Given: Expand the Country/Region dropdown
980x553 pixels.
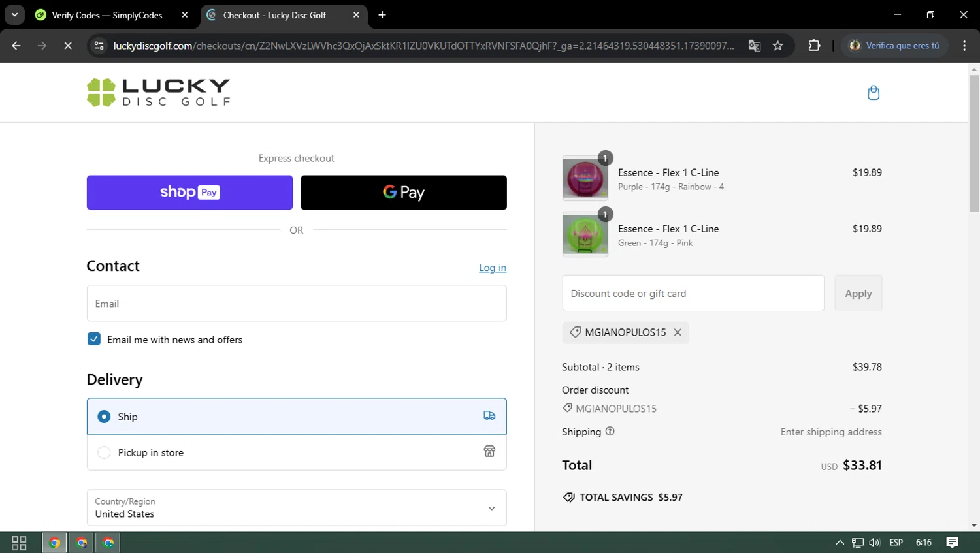Looking at the screenshot, I should click(297, 507).
